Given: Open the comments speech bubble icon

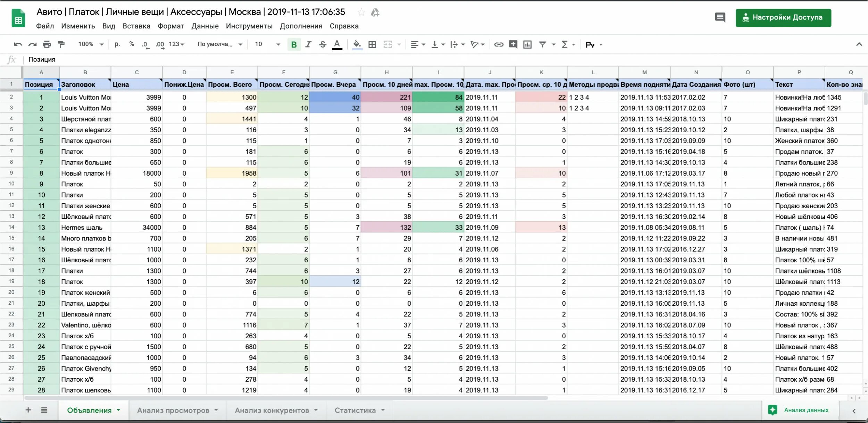Looking at the screenshot, I should [x=720, y=17].
